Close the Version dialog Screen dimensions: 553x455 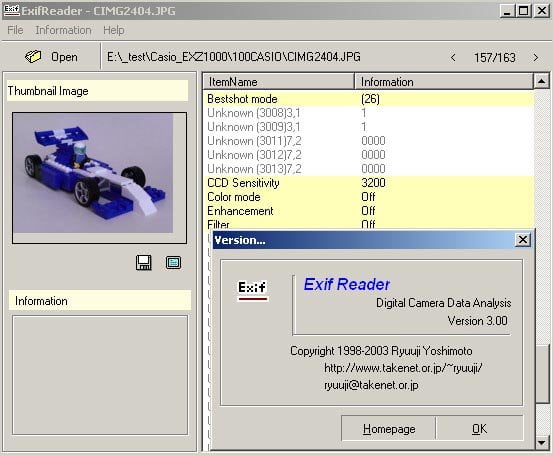pyautogui.click(x=523, y=240)
